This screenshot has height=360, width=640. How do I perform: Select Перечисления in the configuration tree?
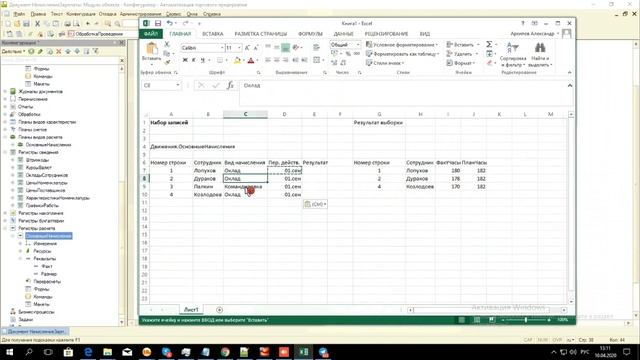click(x=33, y=99)
